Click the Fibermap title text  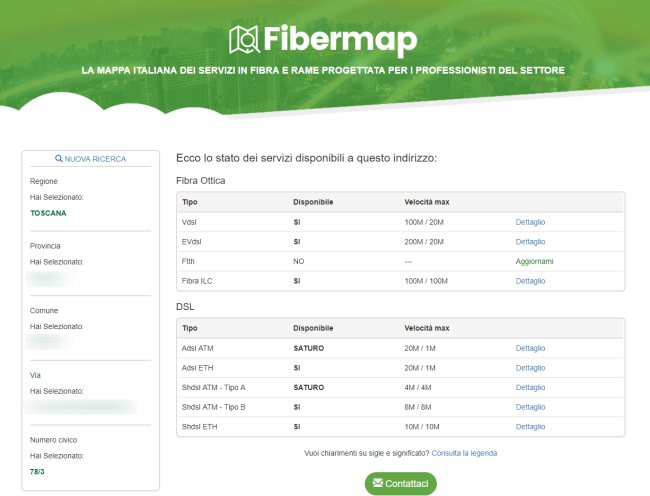click(340, 39)
